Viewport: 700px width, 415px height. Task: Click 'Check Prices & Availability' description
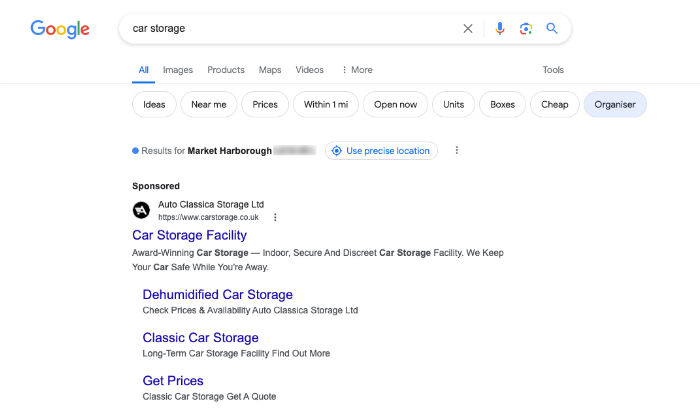pos(250,310)
